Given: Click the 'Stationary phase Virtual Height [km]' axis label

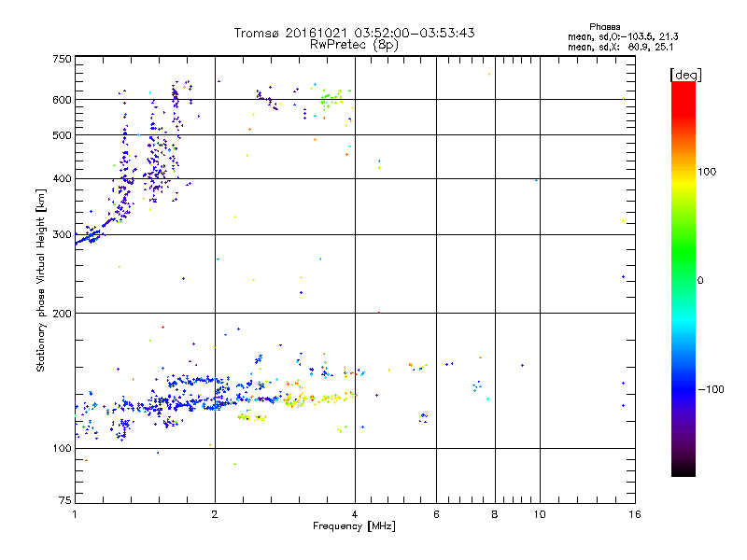Looking at the screenshot, I should click(x=41, y=280).
